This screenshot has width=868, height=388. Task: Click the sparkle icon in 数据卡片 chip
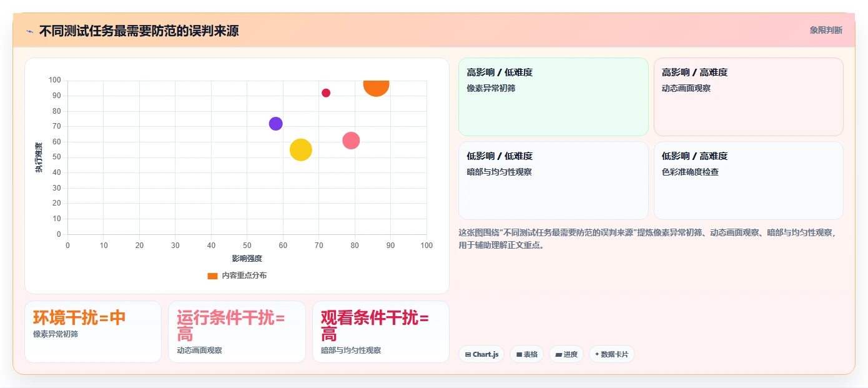tap(597, 354)
